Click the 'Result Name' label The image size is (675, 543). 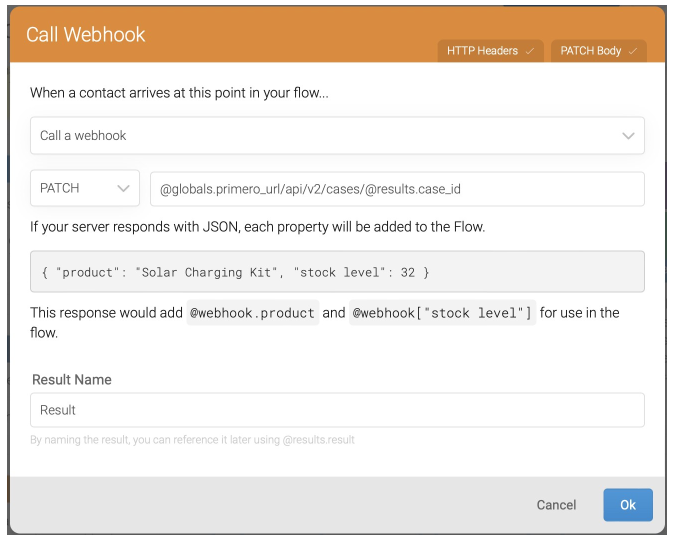(x=72, y=379)
